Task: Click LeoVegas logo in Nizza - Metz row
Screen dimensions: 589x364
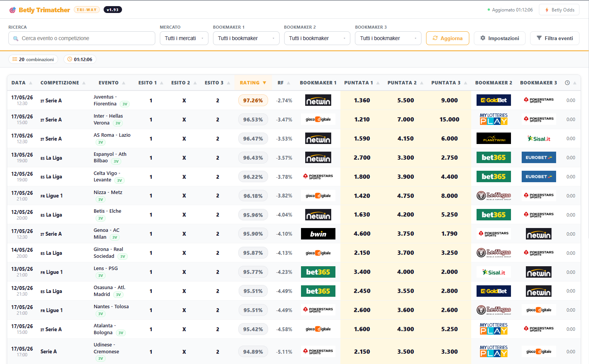Action: (494, 196)
